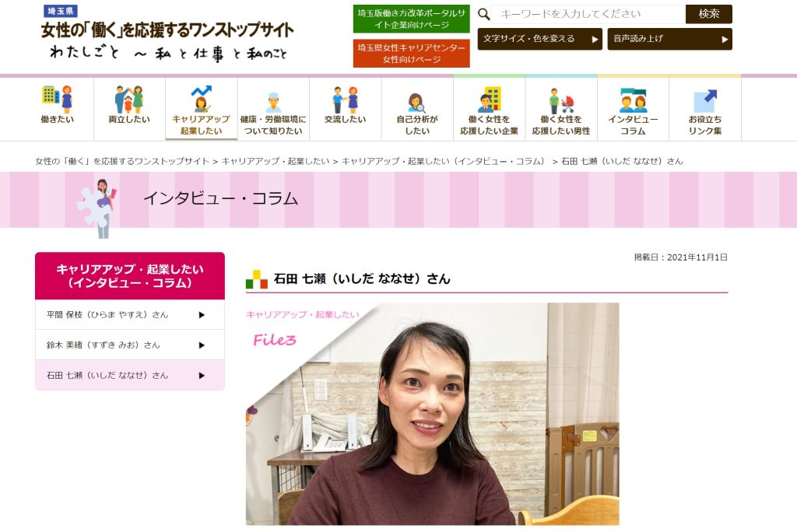Expand the 文字サイズ・色を変える menu

click(x=540, y=39)
